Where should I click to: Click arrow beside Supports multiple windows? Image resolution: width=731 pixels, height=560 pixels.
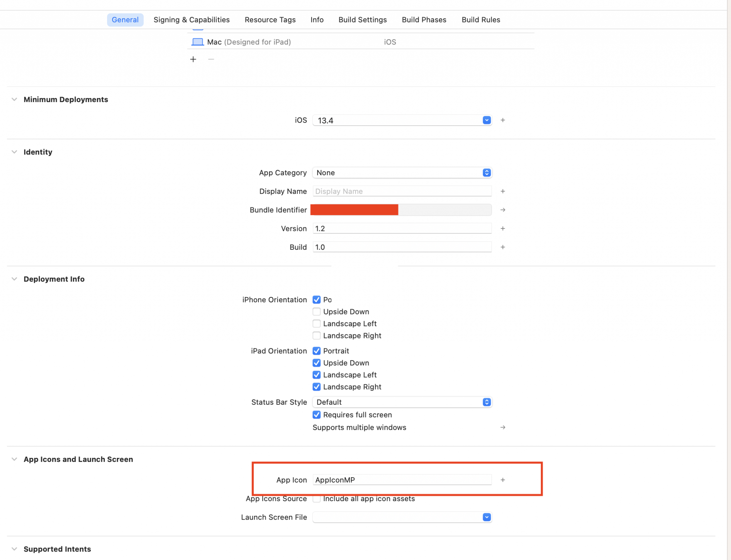503,427
